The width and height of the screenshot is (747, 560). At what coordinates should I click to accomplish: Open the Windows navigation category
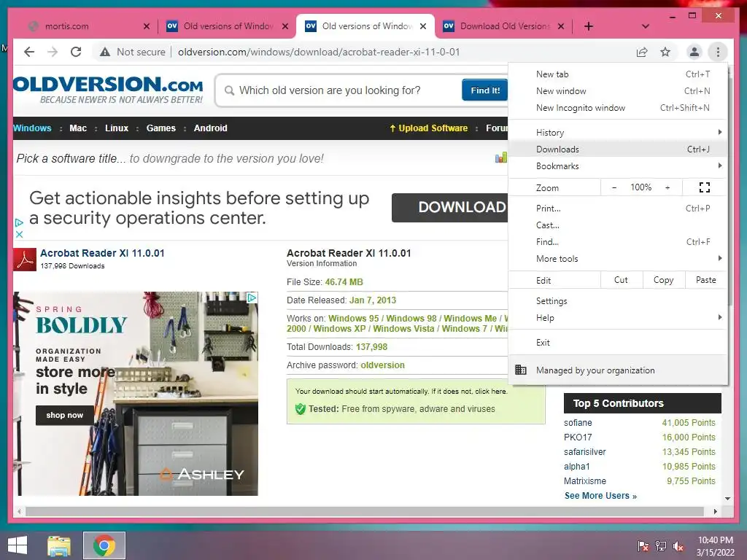[x=32, y=128]
